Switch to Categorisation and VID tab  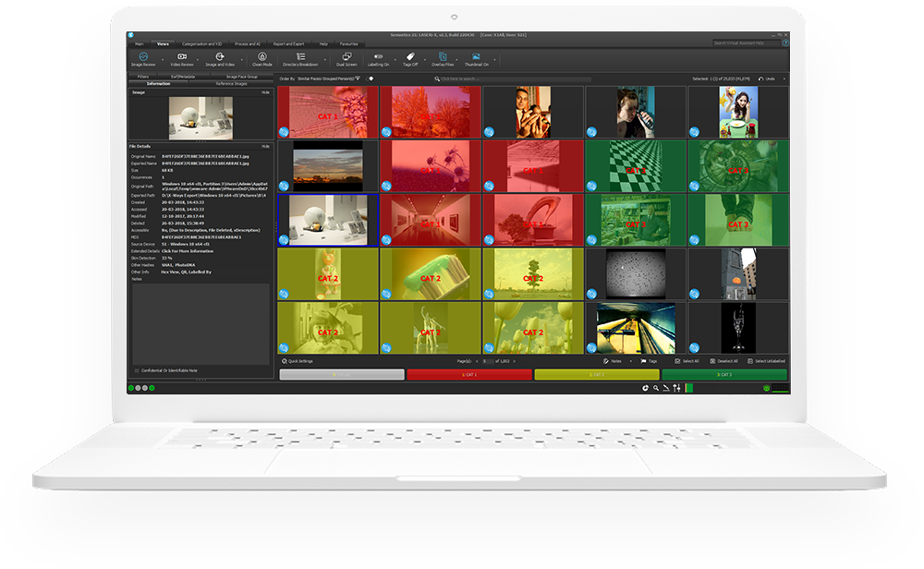pos(202,43)
